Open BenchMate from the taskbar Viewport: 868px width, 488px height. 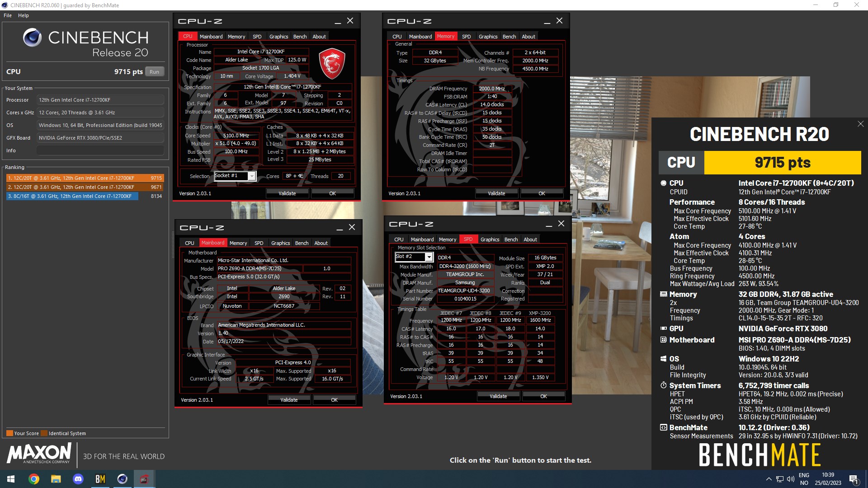point(100,479)
